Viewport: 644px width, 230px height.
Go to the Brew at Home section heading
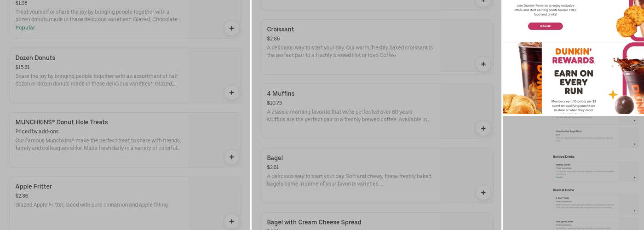[563, 190]
